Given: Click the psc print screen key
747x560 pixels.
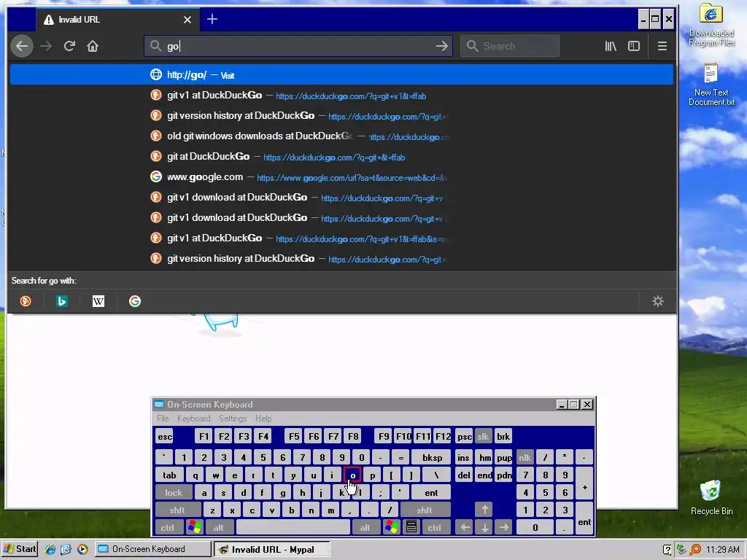Looking at the screenshot, I should pyautogui.click(x=463, y=436).
